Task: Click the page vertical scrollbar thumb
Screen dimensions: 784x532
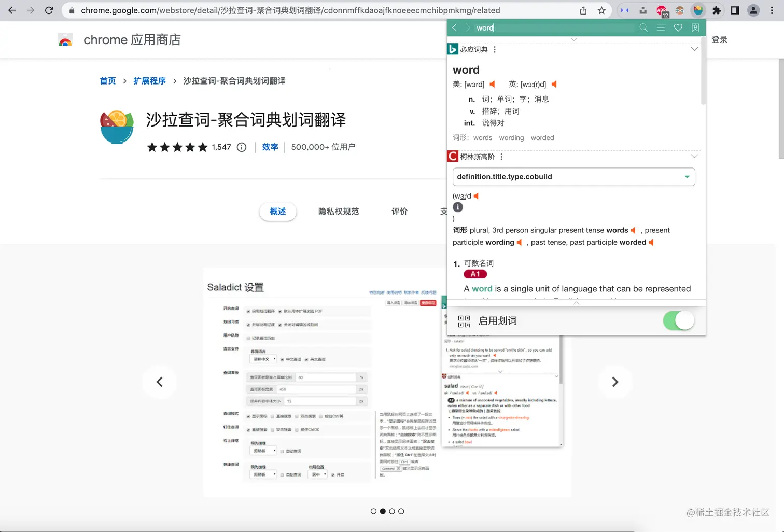Action: point(781,108)
